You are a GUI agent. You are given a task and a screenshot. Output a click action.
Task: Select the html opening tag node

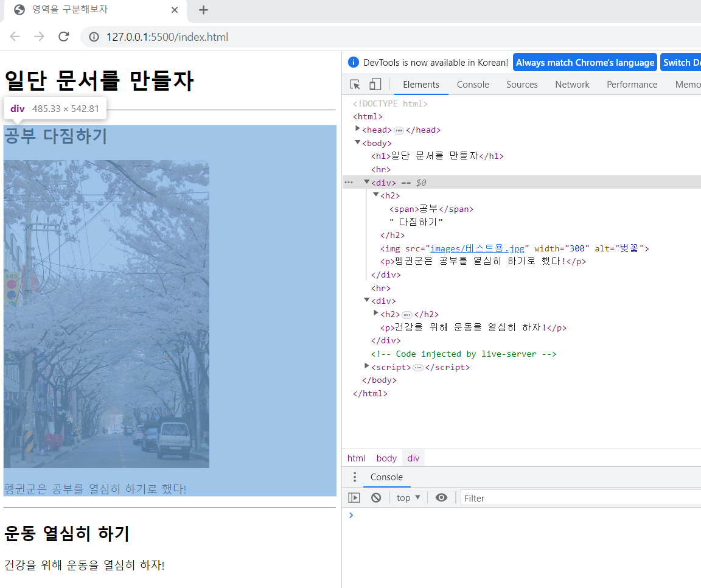coord(368,117)
